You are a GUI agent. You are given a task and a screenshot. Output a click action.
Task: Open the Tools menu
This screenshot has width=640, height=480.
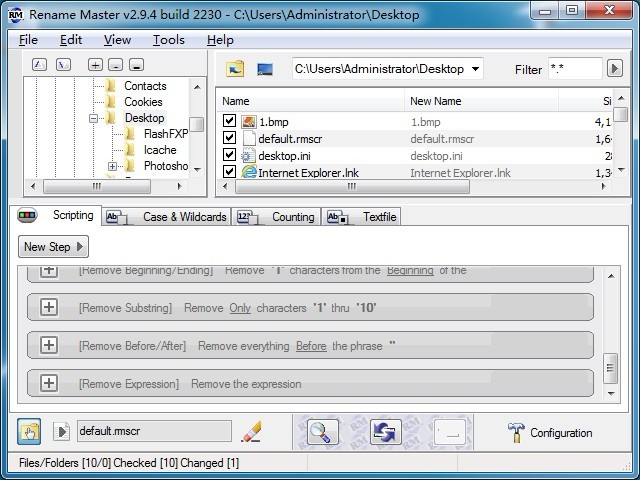pyautogui.click(x=168, y=40)
